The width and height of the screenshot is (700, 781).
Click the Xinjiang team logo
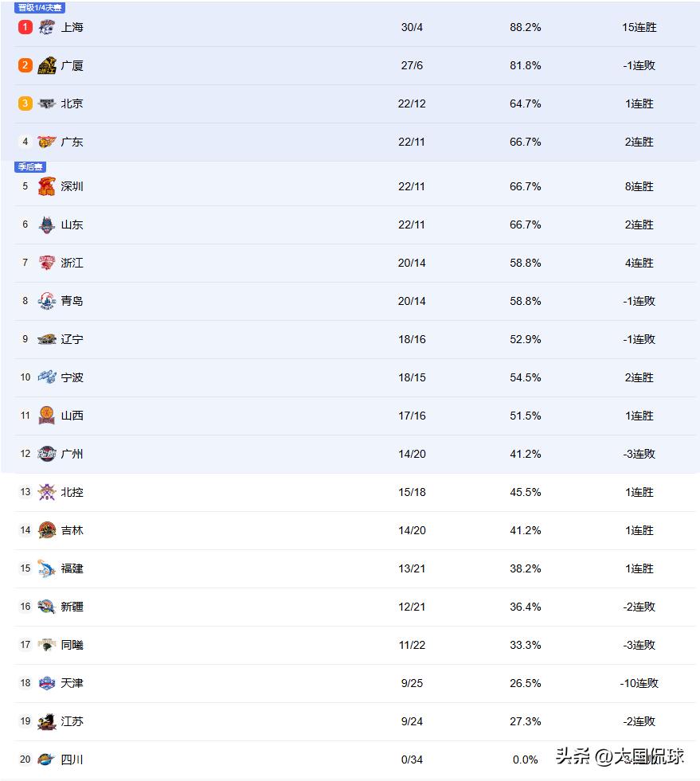[x=47, y=607]
